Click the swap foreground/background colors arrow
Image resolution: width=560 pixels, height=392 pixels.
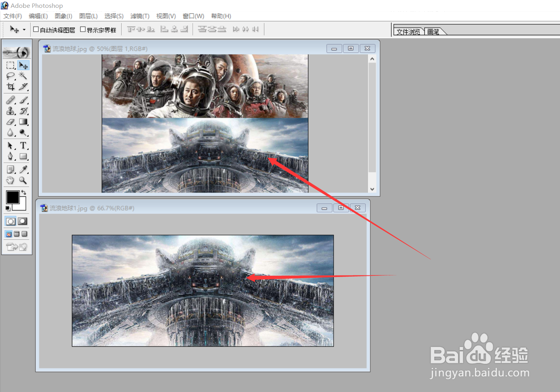[x=23, y=192]
